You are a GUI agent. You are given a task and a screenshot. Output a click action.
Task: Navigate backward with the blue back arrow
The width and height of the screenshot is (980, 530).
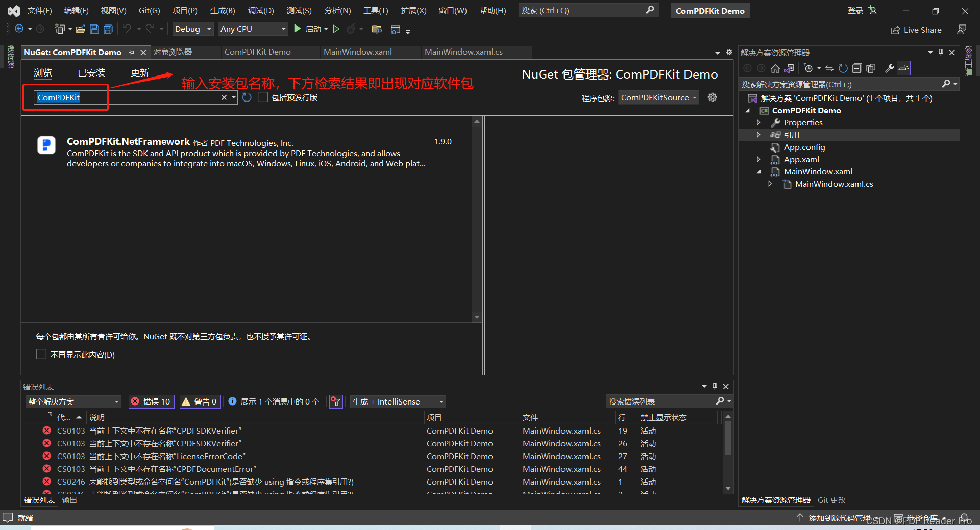point(19,29)
